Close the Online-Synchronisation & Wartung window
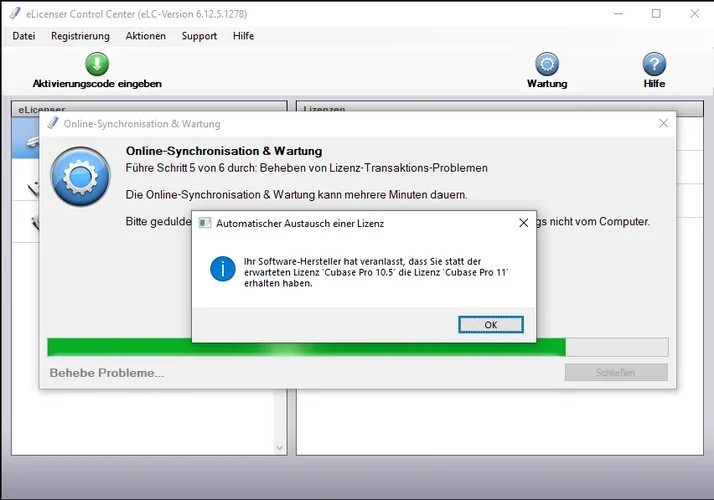The height and width of the screenshot is (500, 714). [x=663, y=123]
